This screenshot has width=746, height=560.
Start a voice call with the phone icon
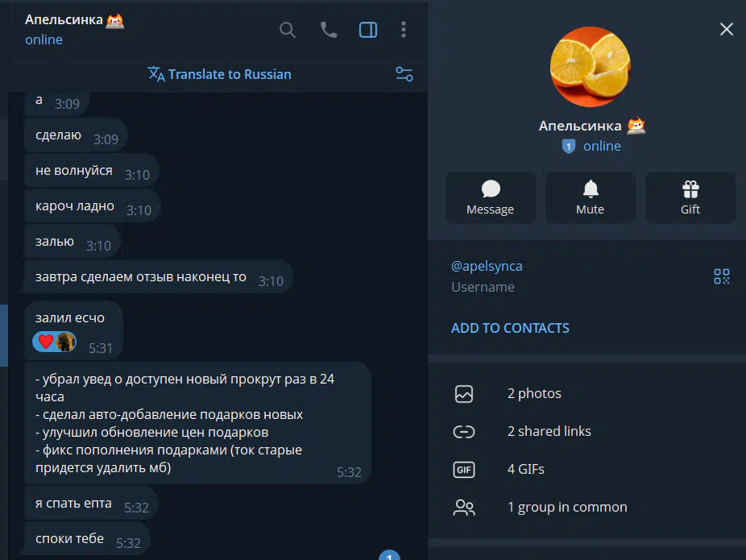(328, 30)
